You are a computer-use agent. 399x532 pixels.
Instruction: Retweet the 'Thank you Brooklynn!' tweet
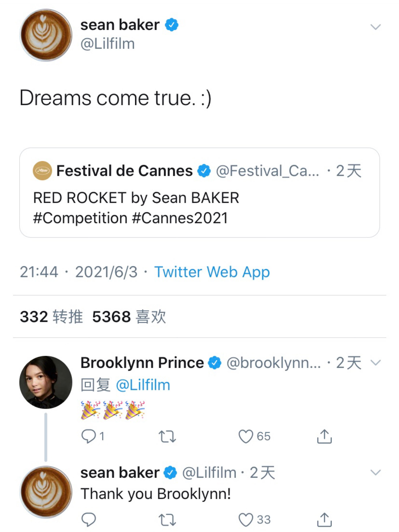click(167, 520)
